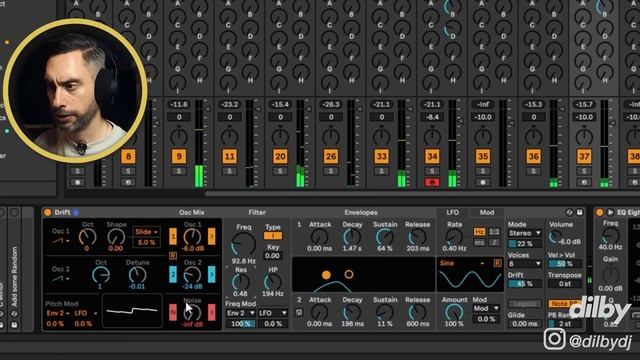Click Envelope 2 cycle loop icon
This screenshot has height=360, width=640.
299,313
